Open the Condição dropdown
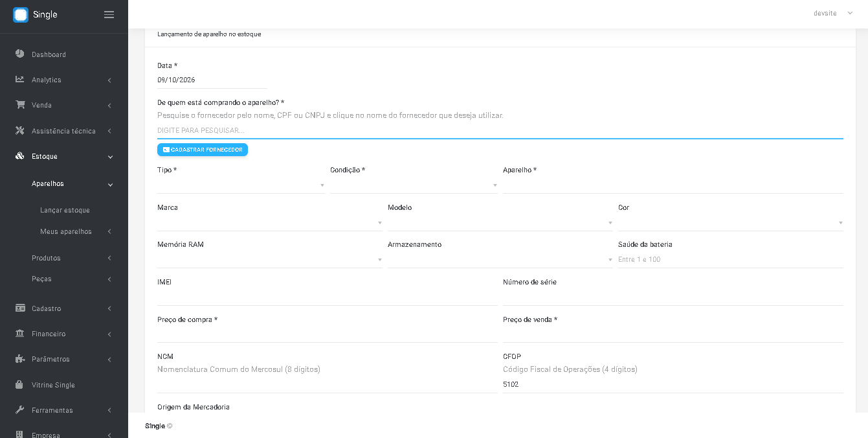Screen dimensions: 868x438 [x=414, y=185]
